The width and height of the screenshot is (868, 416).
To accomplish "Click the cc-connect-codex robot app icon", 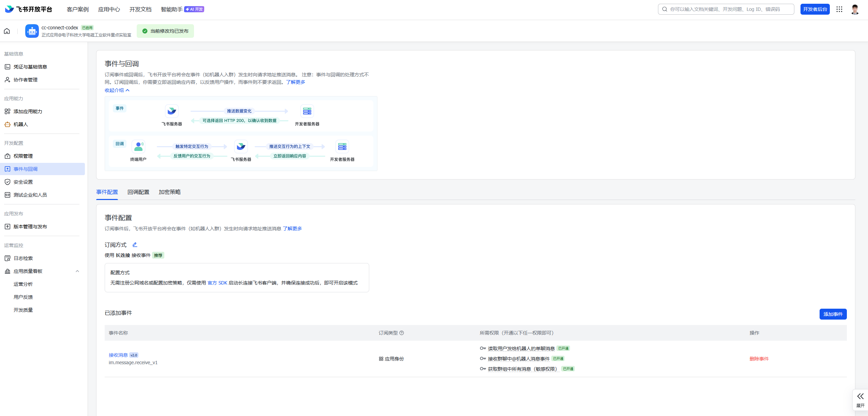I will pyautogui.click(x=32, y=31).
